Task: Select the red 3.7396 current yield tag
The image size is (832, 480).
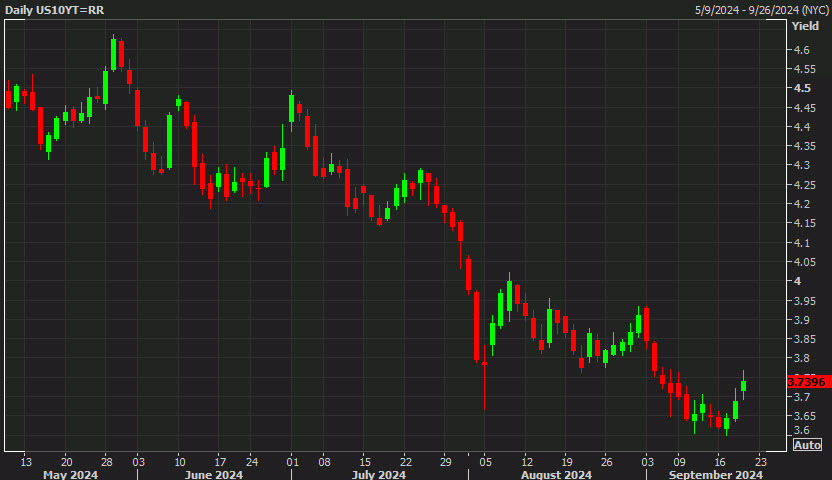Action: pos(807,382)
